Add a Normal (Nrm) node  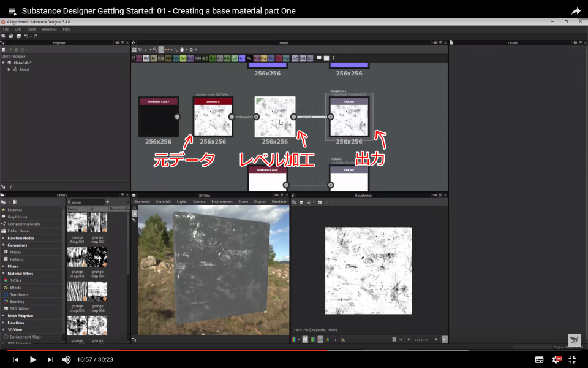point(242,58)
